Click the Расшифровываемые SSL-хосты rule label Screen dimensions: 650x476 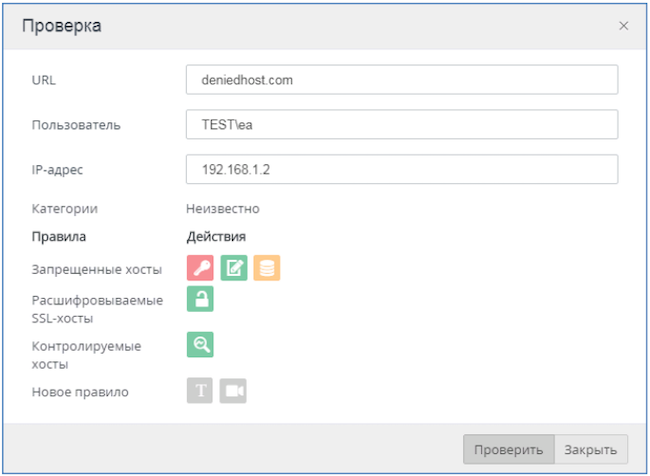click(x=97, y=309)
